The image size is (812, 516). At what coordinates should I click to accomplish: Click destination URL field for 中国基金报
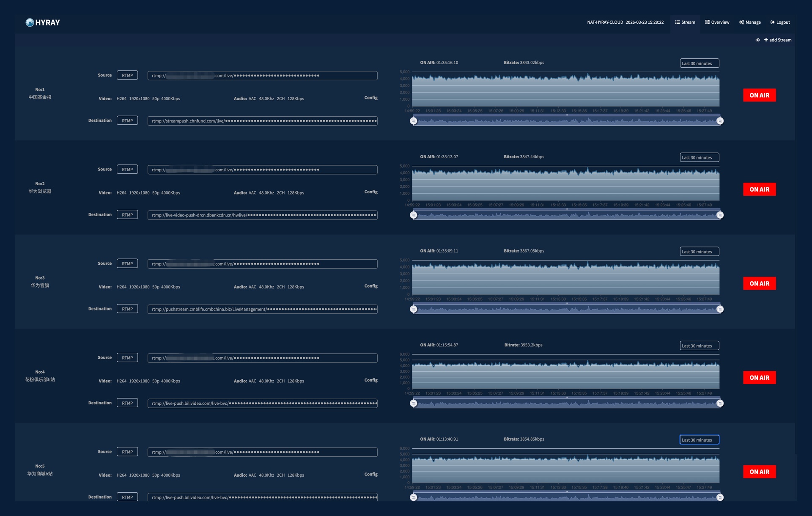(262, 121)
